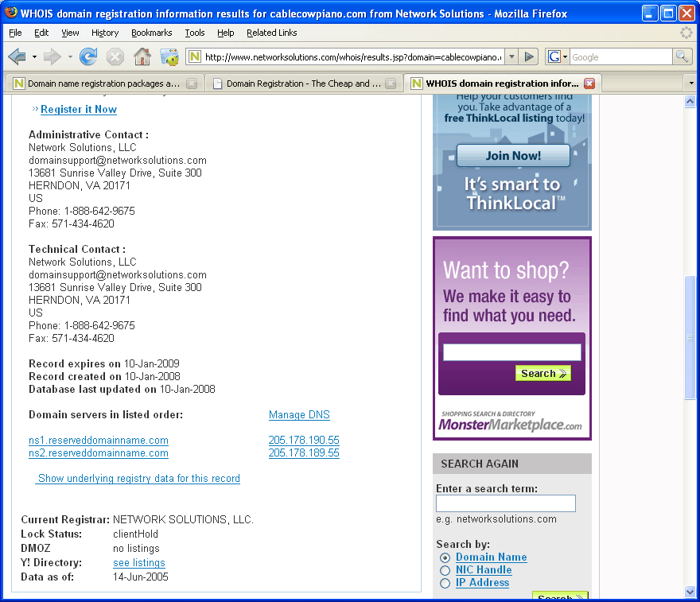Click the It's smart to ThinkLocal banner
This screenshot has width=700, height=602.
click(x=513, y=194)
